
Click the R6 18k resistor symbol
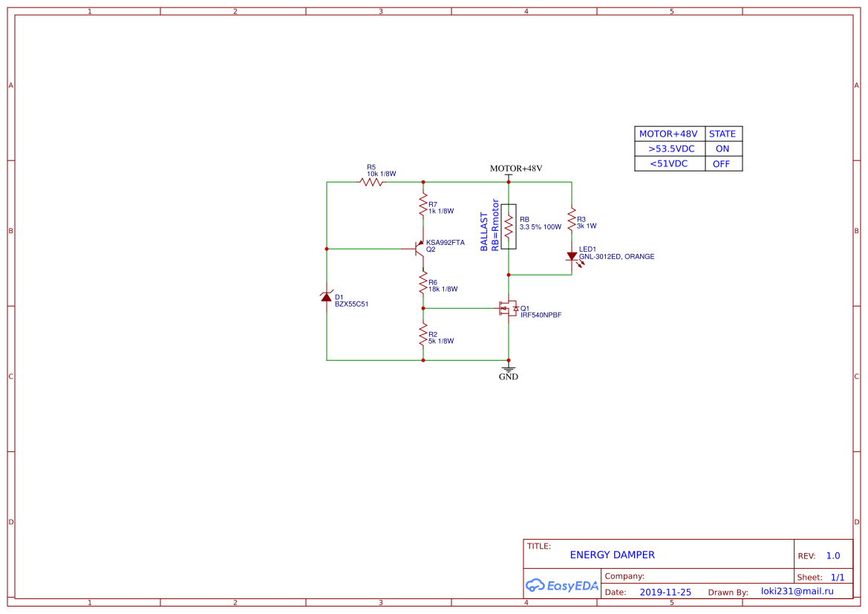click(423, 282)
